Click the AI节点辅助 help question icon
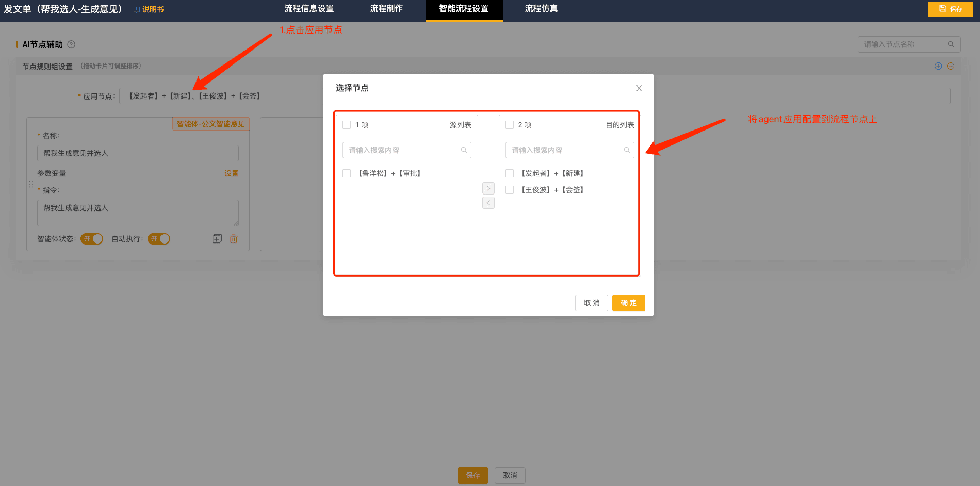 pyautogui.click(x=71, y=44)
